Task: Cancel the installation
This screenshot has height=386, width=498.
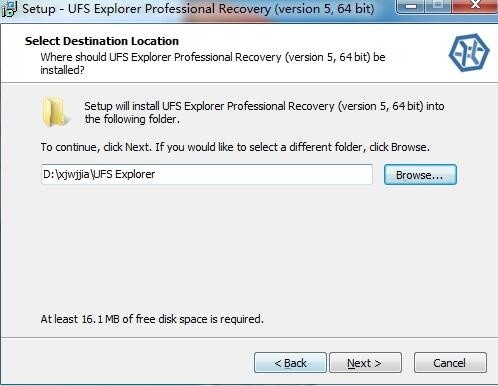Action: (450, 363)
